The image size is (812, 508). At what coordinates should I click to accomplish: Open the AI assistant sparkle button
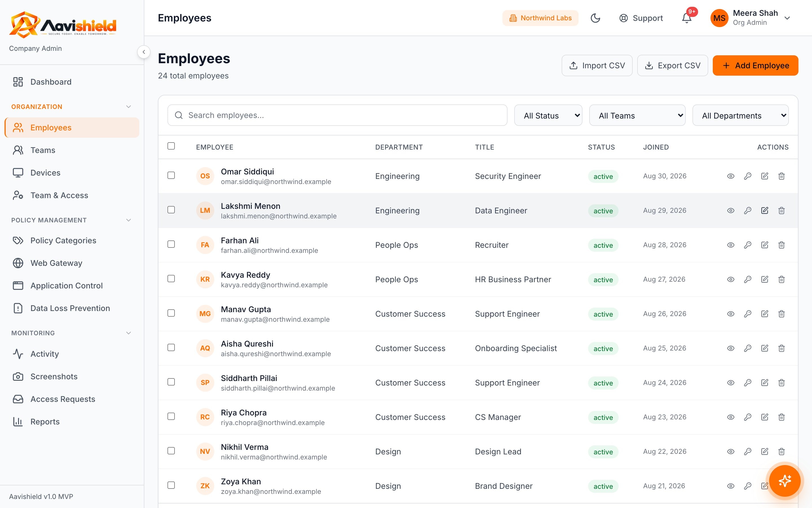click(x=784, y=481)
